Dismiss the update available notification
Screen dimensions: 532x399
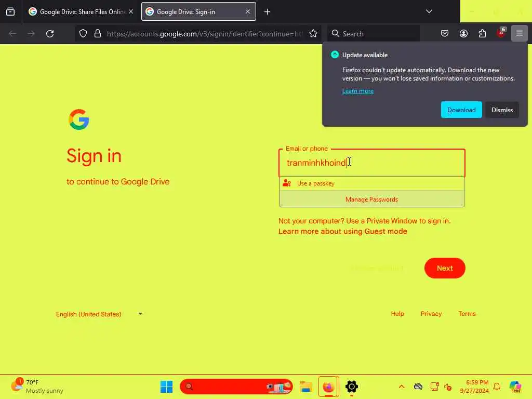click(x=502, y=110)
